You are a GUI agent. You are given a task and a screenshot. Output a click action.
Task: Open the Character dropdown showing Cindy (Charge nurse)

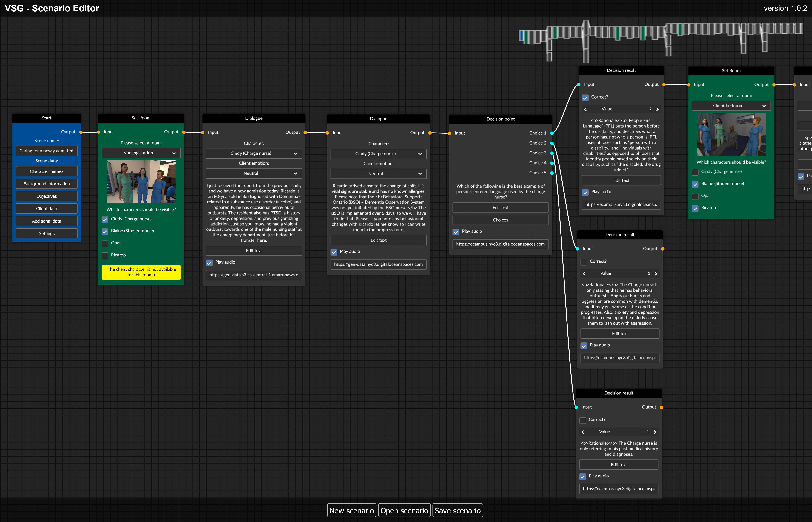[x=253, y=153]
